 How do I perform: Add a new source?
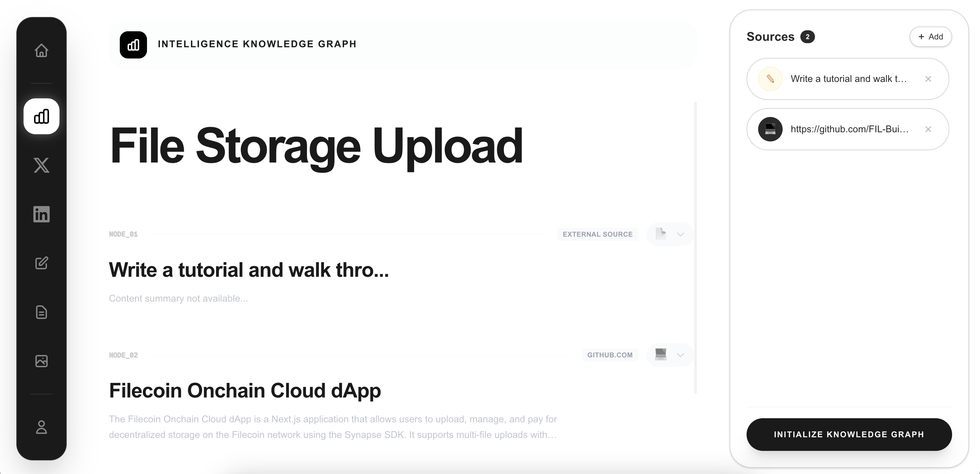930,37
